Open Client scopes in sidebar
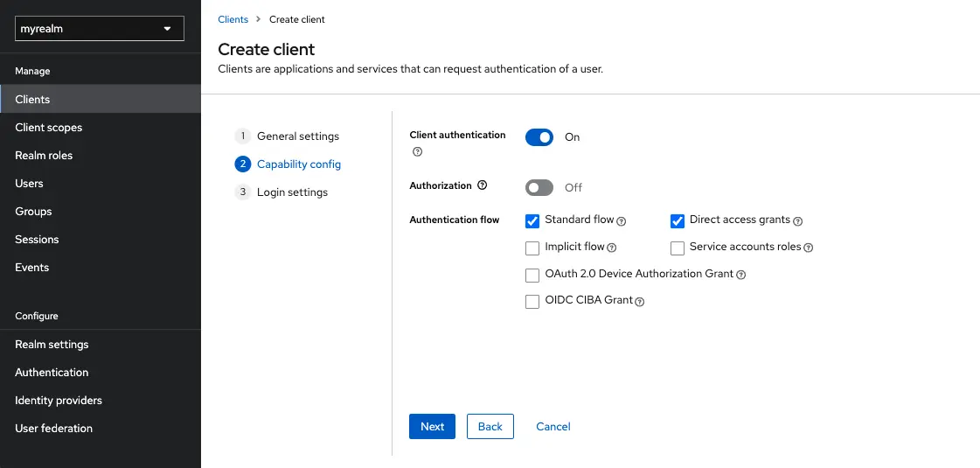980x468 pixels. point(100,128)
